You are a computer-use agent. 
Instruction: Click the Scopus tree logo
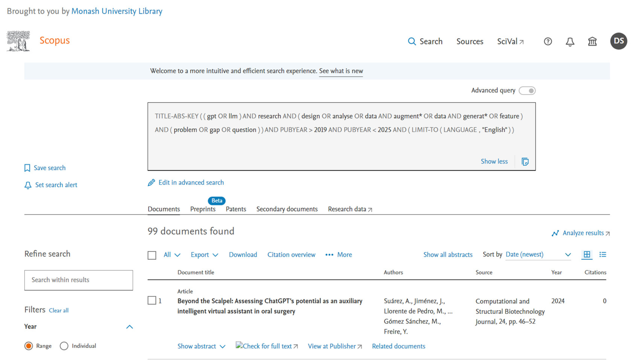[18, 41]
